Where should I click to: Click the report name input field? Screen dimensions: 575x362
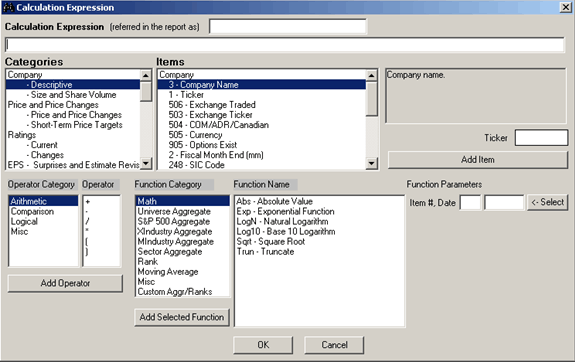click(x=288, y=27)
